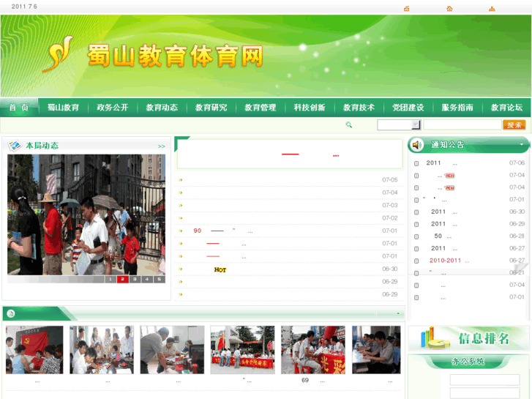The width and height of the screenshot is (532, 399).
Task: Show slide 3 in the photo slideshow
Action: (135, 279)
